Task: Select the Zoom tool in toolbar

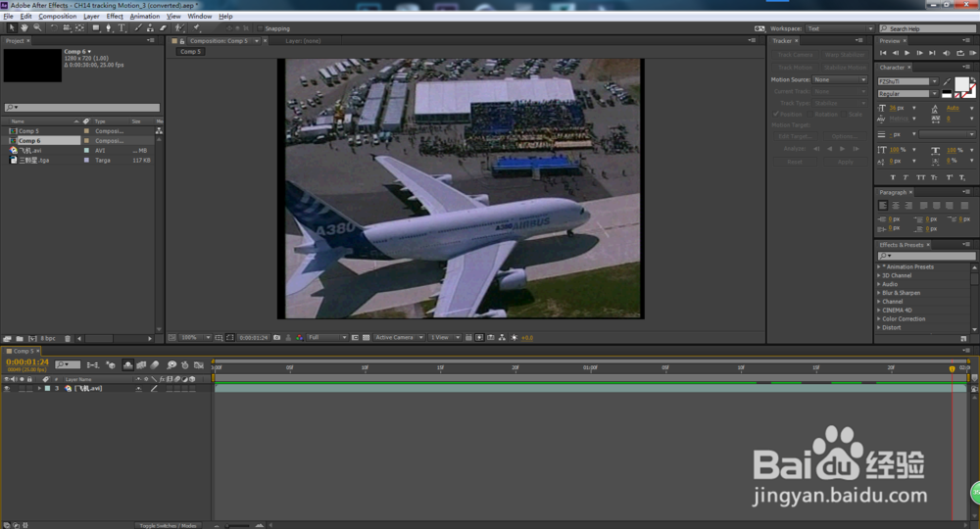Action: coord(37,28)
